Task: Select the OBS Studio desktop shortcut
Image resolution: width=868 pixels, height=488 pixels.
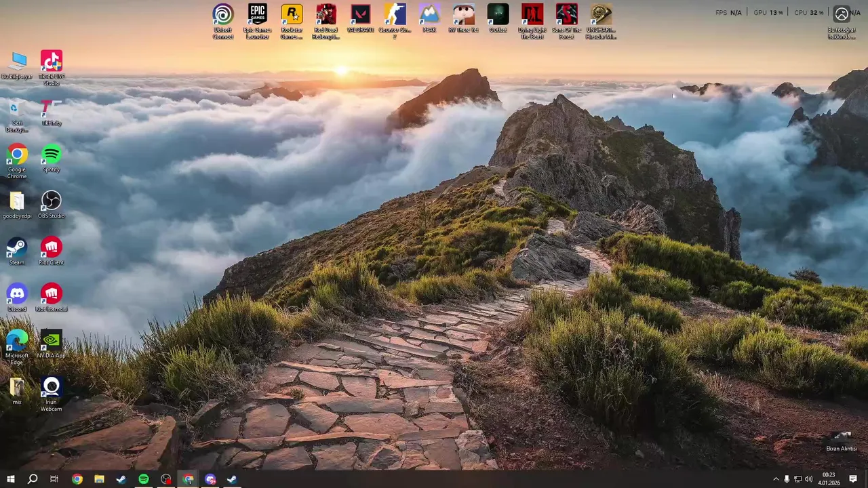Action: point(52,205)
